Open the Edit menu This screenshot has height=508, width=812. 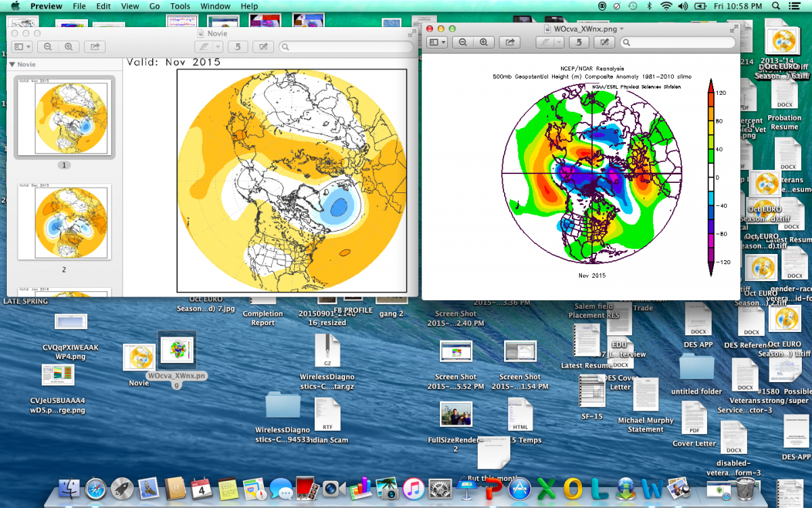coord(104,6)
